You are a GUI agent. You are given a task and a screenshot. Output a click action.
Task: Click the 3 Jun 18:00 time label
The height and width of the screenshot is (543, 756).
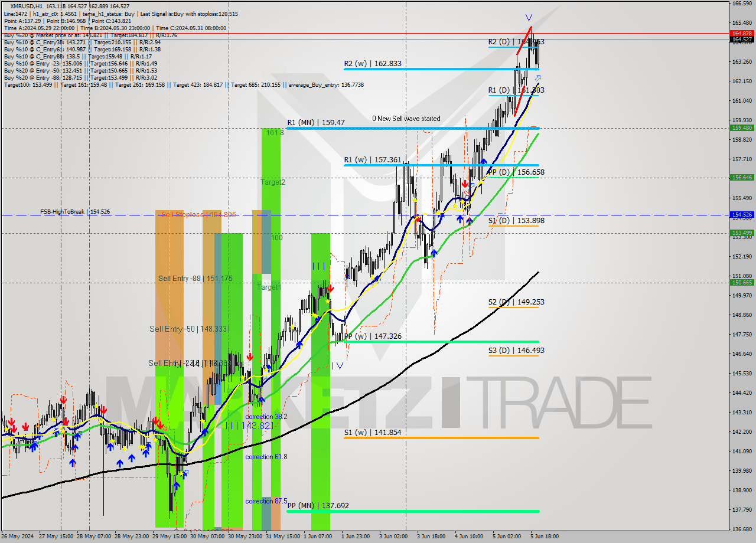pos(431,537)
